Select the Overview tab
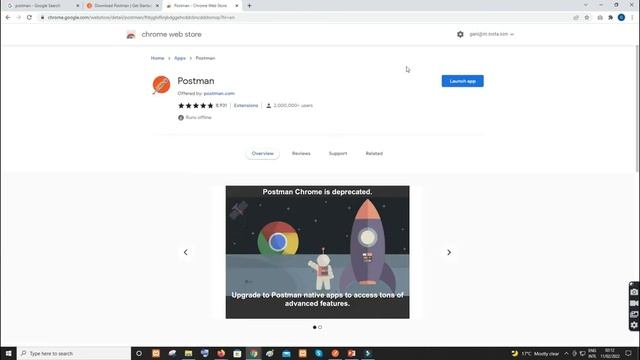Viewport: 640px width, 360px height. (262, 153)
